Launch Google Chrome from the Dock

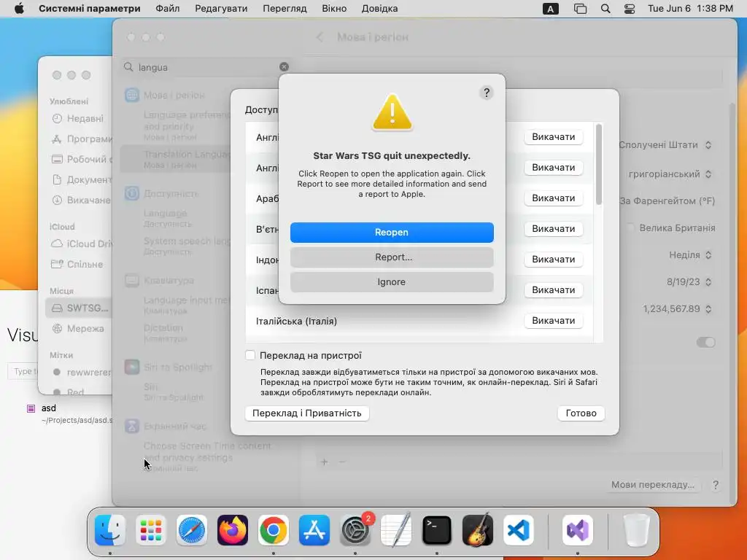274,530
